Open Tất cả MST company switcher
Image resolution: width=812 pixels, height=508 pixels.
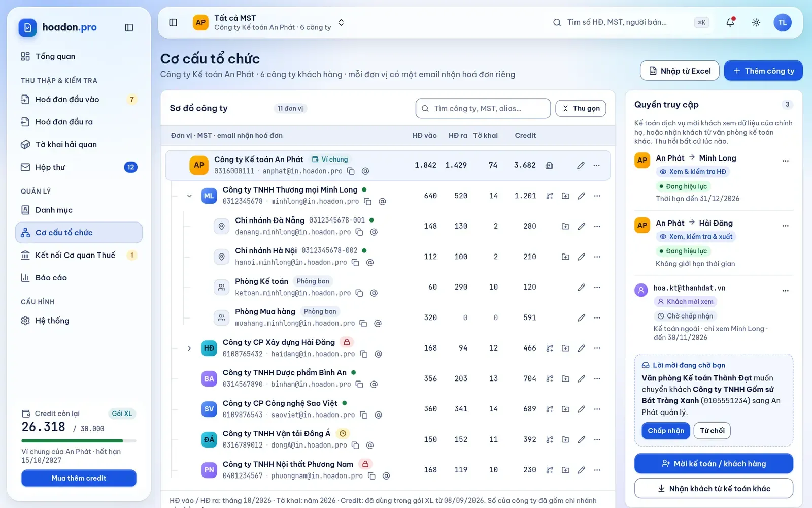point(269,22)
